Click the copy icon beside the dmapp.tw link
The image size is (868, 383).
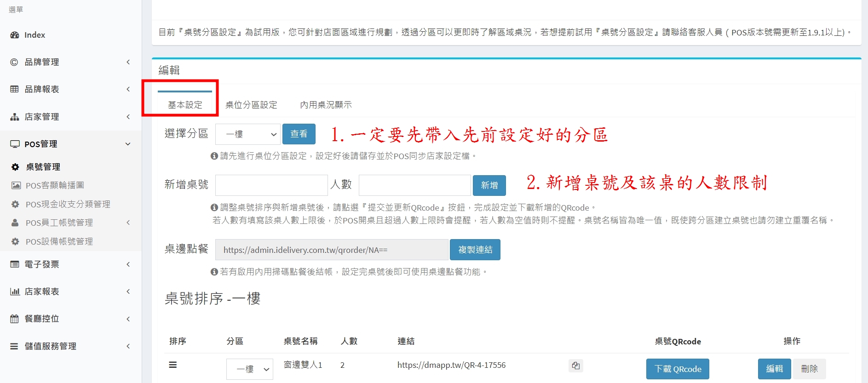(575, 366)
